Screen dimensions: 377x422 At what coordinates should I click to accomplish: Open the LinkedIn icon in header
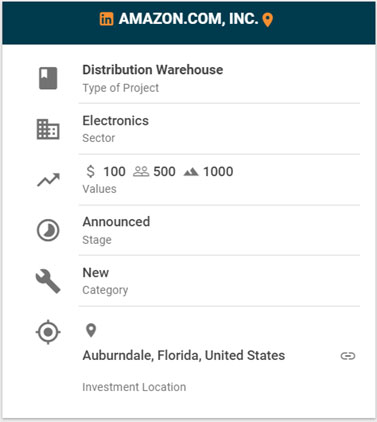tap(106, 19)
